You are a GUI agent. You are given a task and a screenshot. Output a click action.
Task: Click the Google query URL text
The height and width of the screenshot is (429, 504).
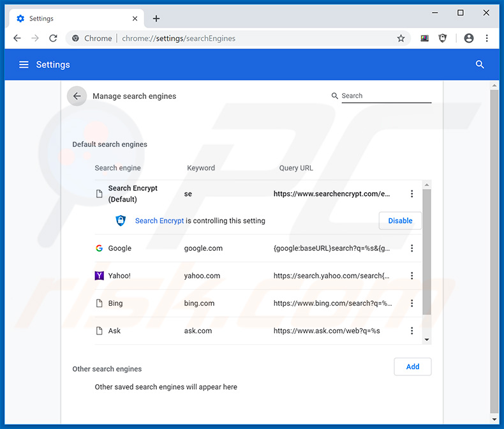[331, 248]
